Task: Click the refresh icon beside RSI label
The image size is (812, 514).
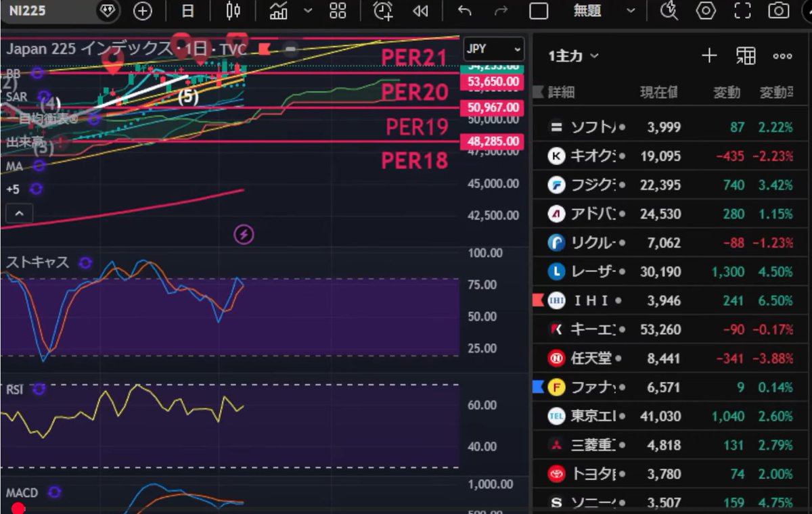Action: [x=39, y=389]
